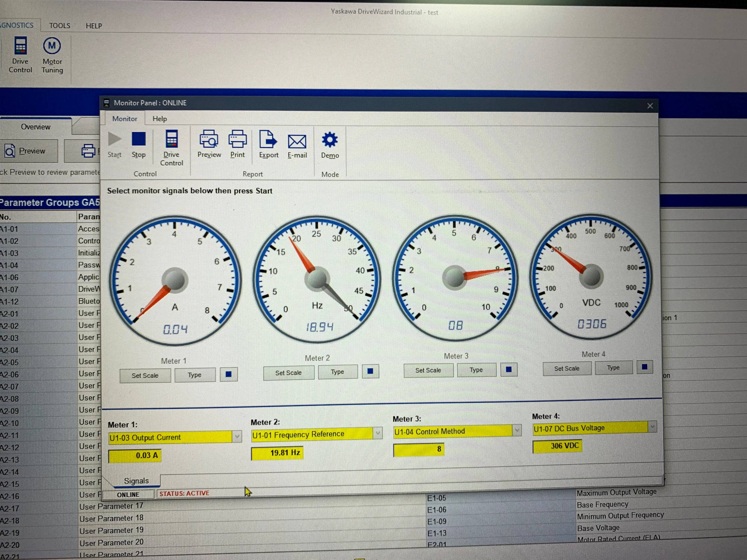
Task: Click Meter 1 value field 0.03 A
Action: coord(135,456)
